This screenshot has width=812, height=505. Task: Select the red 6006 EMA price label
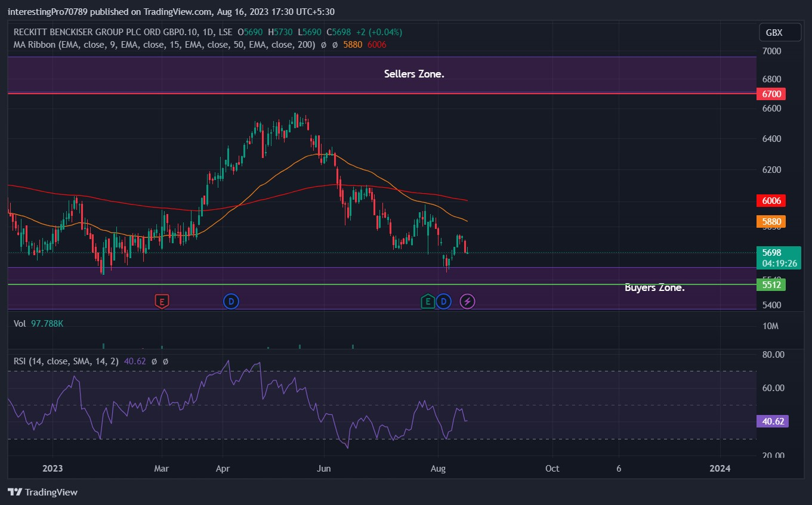click(x=771, y=201)
